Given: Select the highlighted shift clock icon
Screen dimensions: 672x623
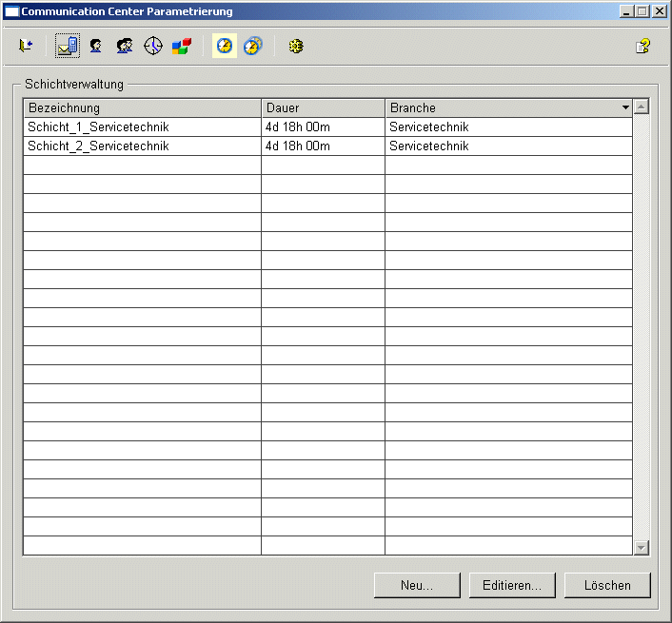Looking at the screenshot, I should click(x=225, y=46).
